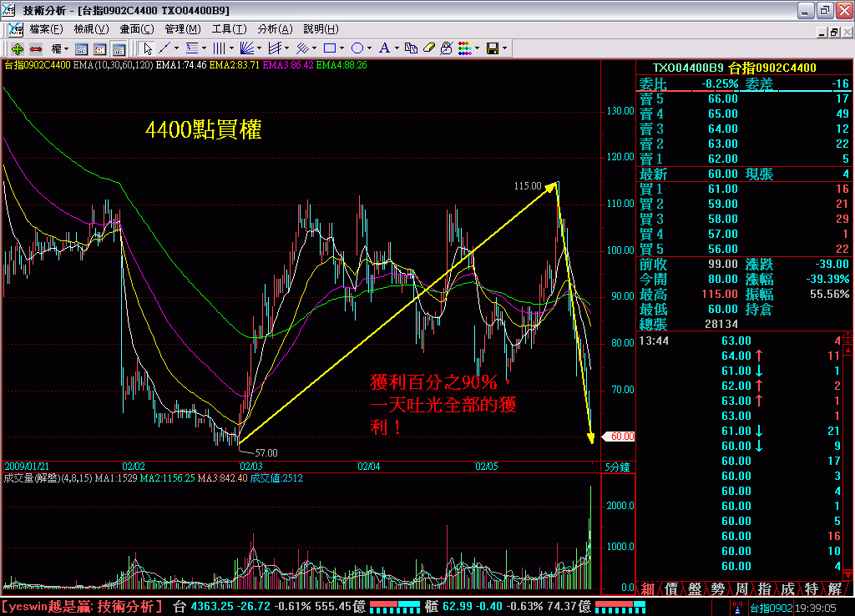Click the signal tower connection icon
Image resolution: width=855 pixels, height=616 pixels.
(737, 608)
